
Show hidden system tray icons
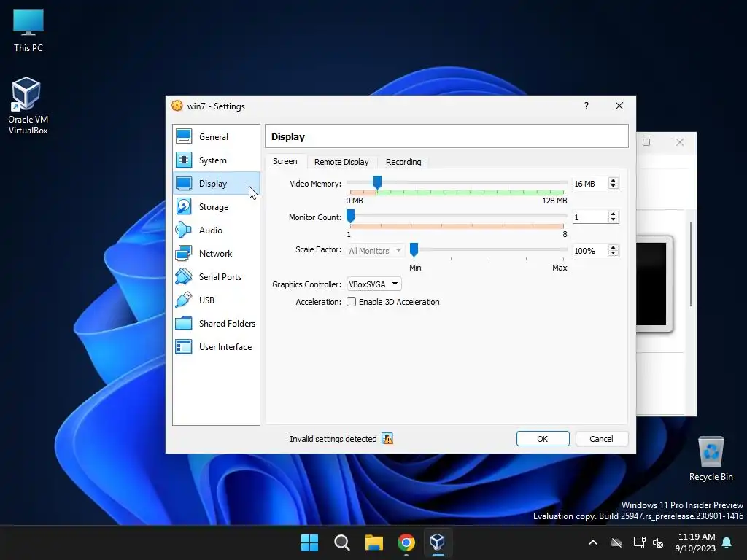coord(593,542)
